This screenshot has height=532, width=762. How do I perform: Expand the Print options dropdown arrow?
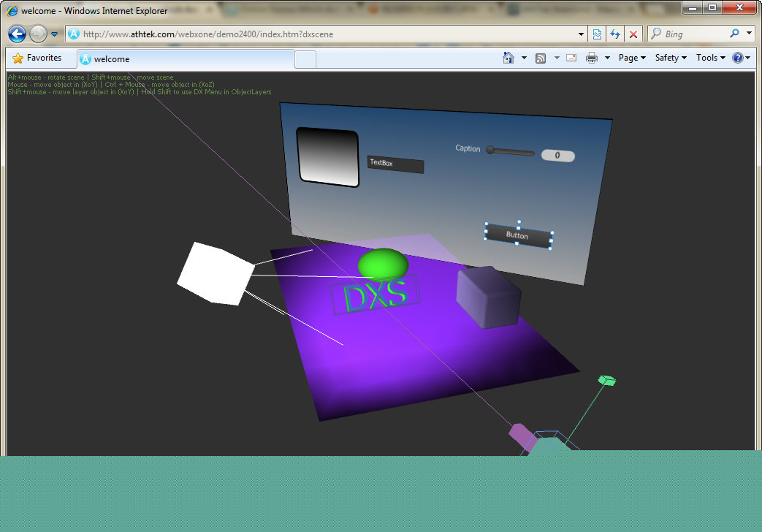[x=607, y=58]
